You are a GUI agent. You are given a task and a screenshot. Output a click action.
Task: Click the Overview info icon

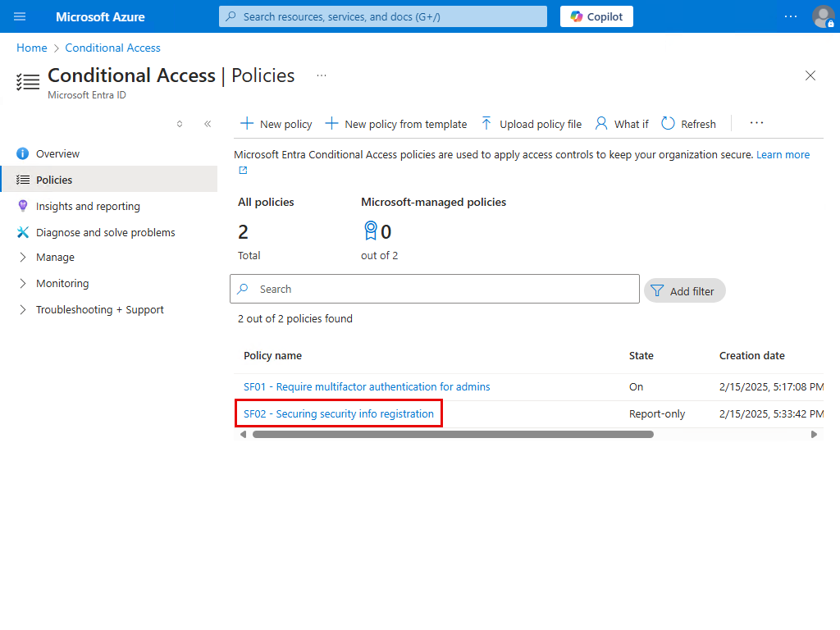(22, 153)
